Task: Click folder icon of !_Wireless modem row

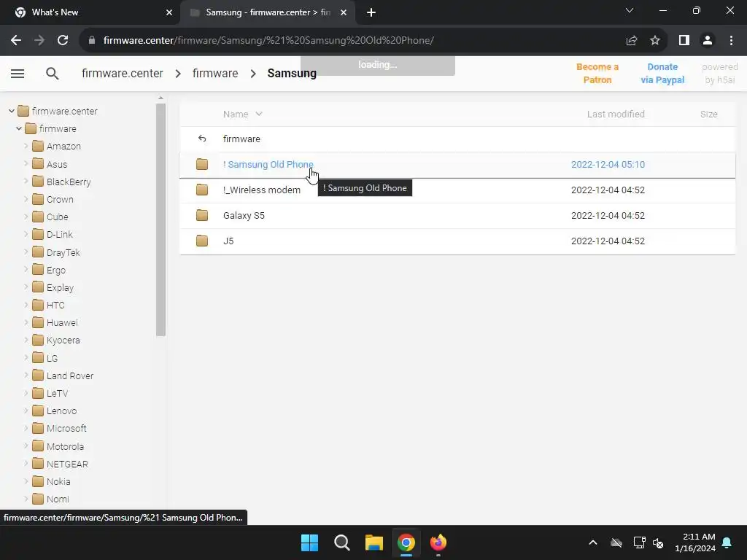Action: (202, 190)
